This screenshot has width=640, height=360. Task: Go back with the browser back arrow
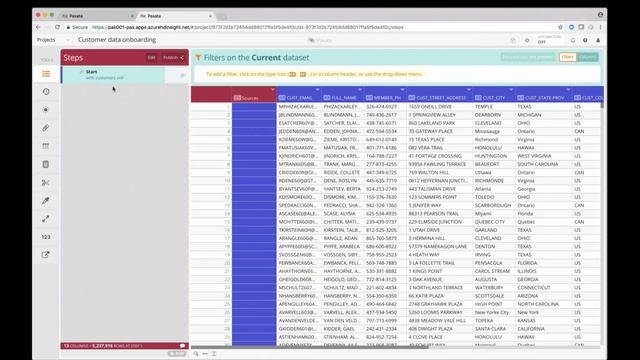click(38, 27)
